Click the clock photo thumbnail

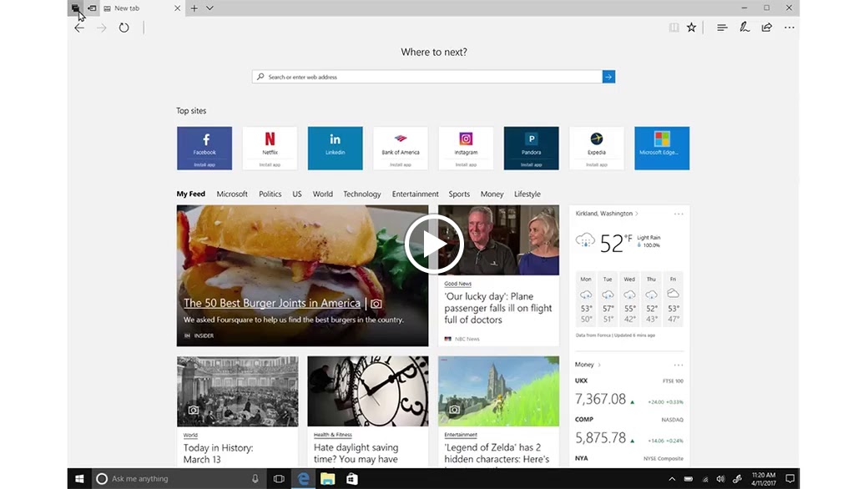click(368, 391)
